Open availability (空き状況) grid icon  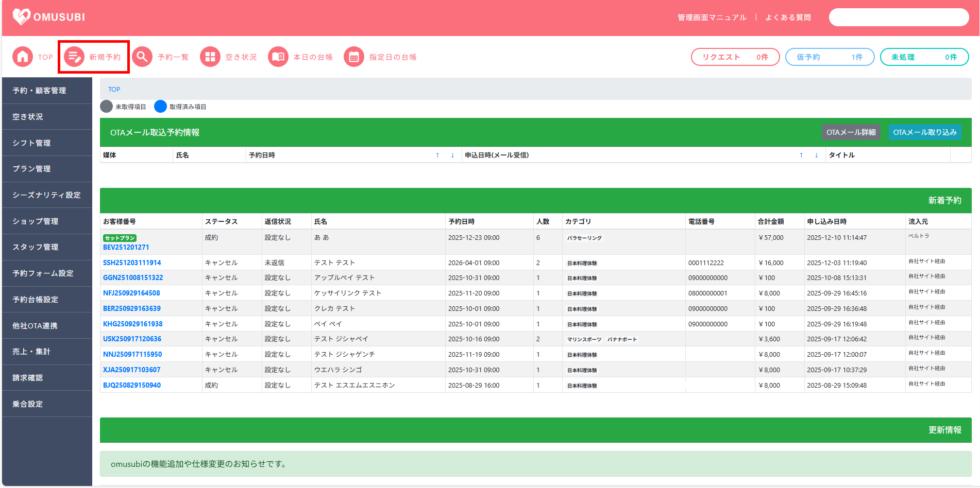[210, 57]
